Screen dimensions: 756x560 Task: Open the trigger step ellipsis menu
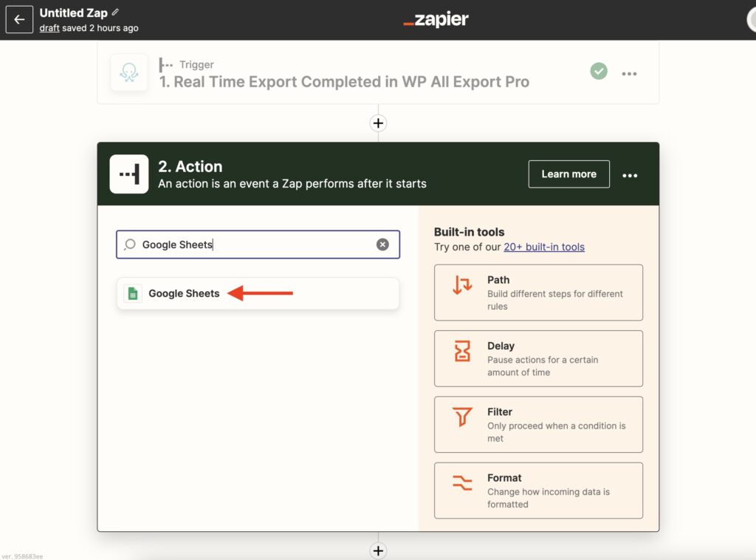click(x=630, y=71)
